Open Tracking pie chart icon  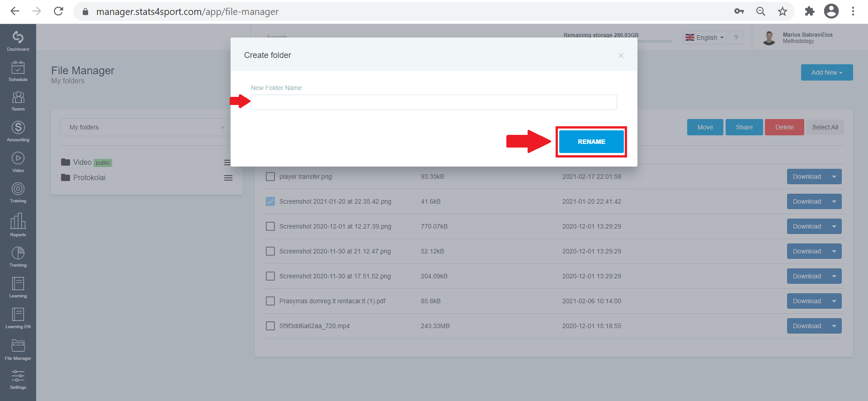(18, 257)
